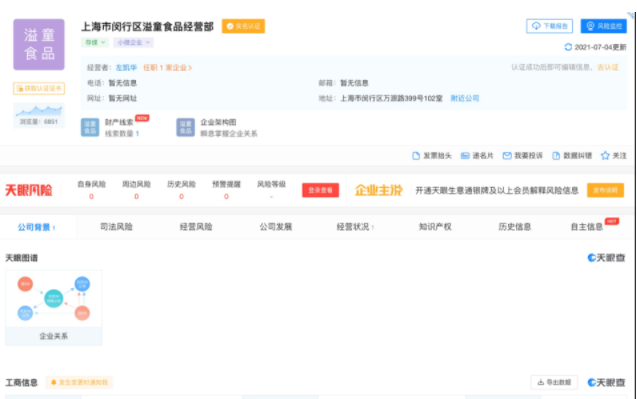Click the orange 发布说明 button

point(605,190)
